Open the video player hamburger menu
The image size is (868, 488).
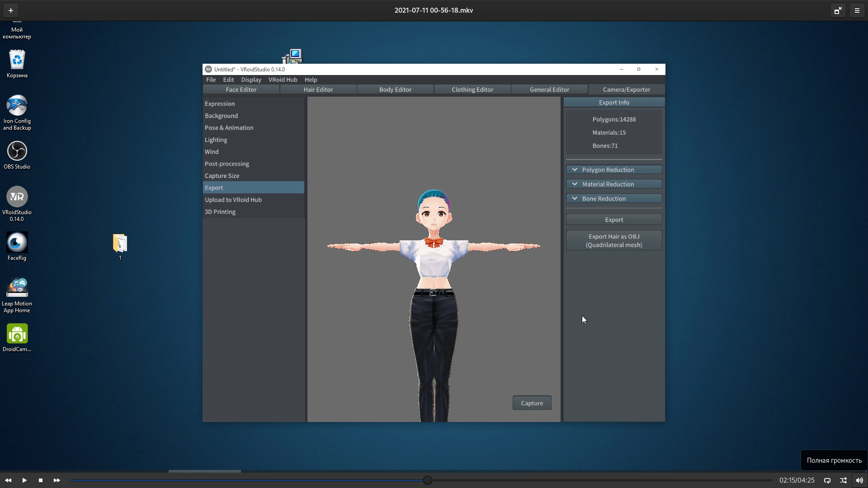click(857, 10)
